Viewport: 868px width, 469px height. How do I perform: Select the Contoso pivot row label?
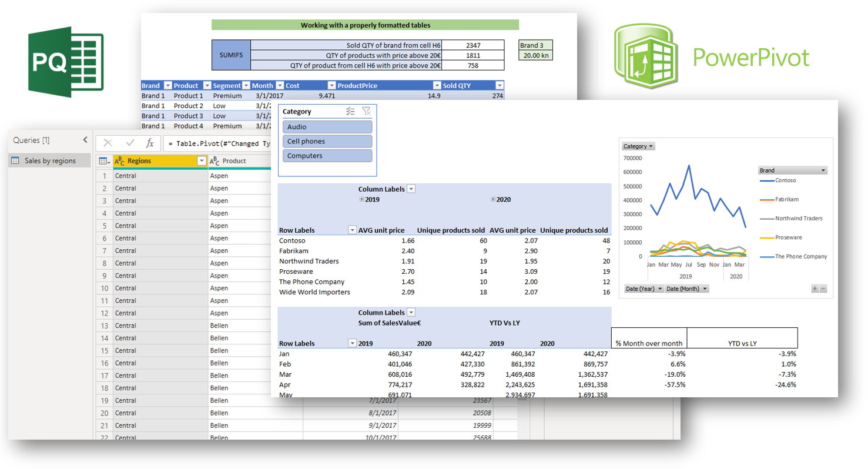coord(292,241)
